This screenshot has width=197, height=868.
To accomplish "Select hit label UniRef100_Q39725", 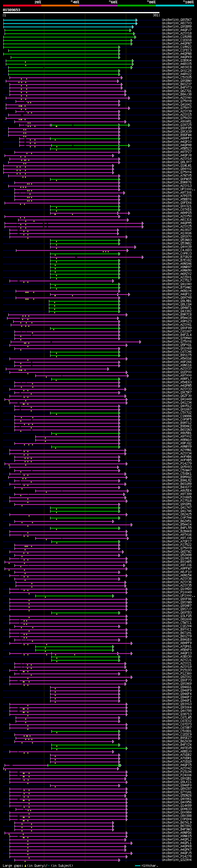I will [x=176, y=125].
